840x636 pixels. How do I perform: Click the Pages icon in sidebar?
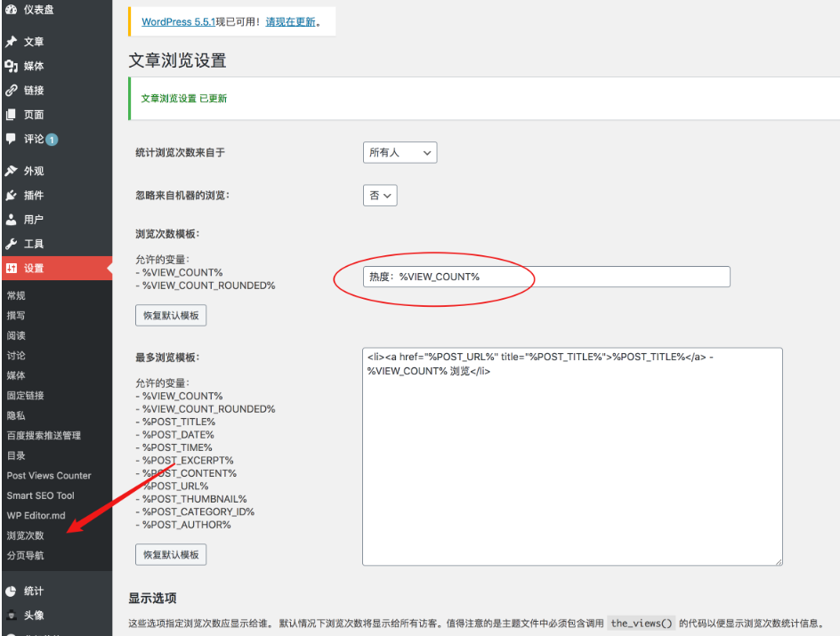12,115
